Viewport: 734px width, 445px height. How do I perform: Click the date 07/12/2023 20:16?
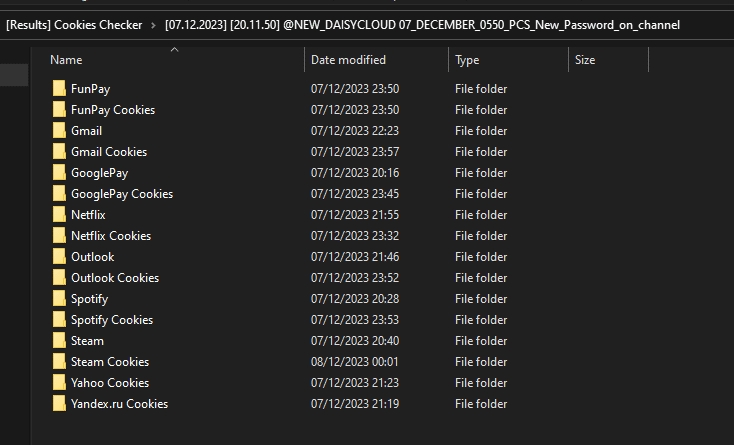355,173
